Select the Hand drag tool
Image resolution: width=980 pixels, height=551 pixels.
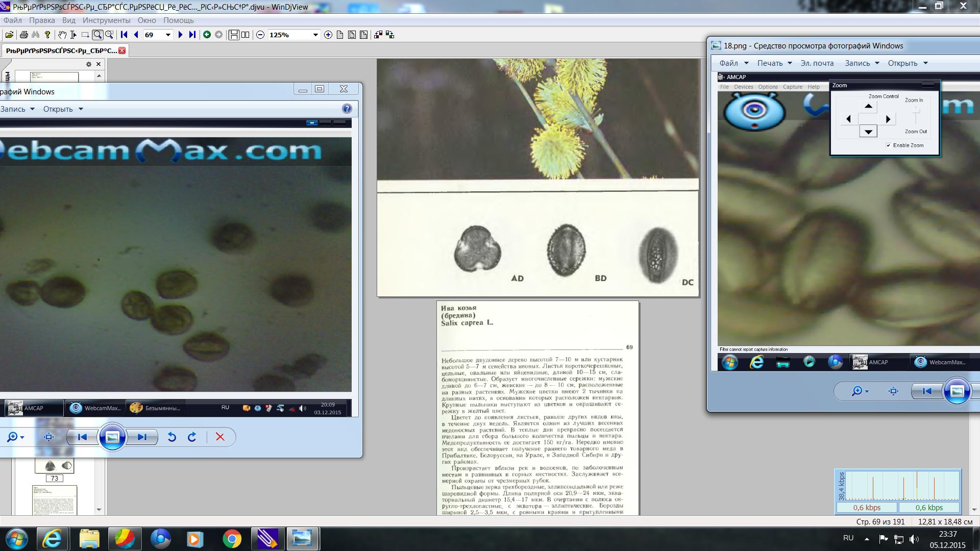[x=62, y=35]
